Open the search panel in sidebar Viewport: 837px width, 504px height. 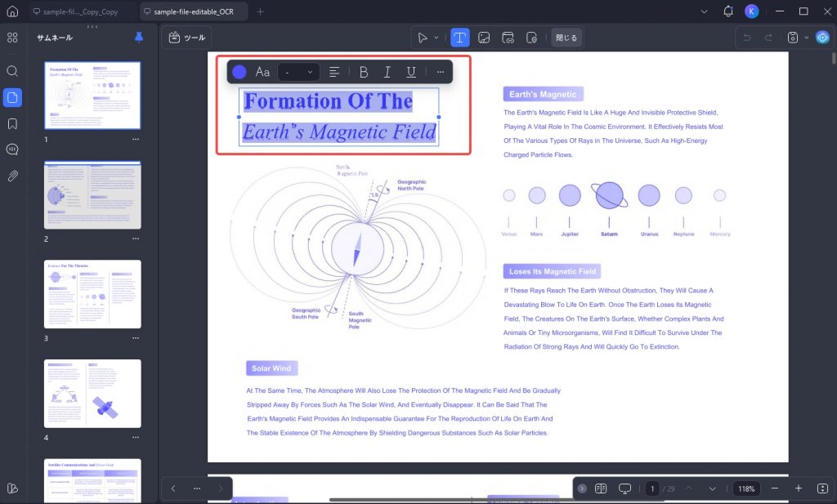(x=12, y=71)
